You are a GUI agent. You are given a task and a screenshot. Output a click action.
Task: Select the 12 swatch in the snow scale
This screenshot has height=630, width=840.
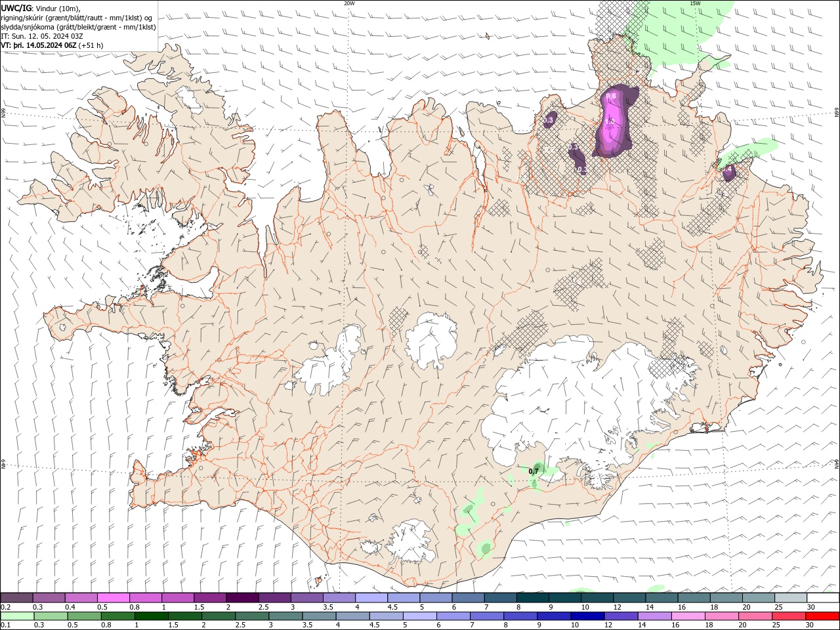coord(629,598)
